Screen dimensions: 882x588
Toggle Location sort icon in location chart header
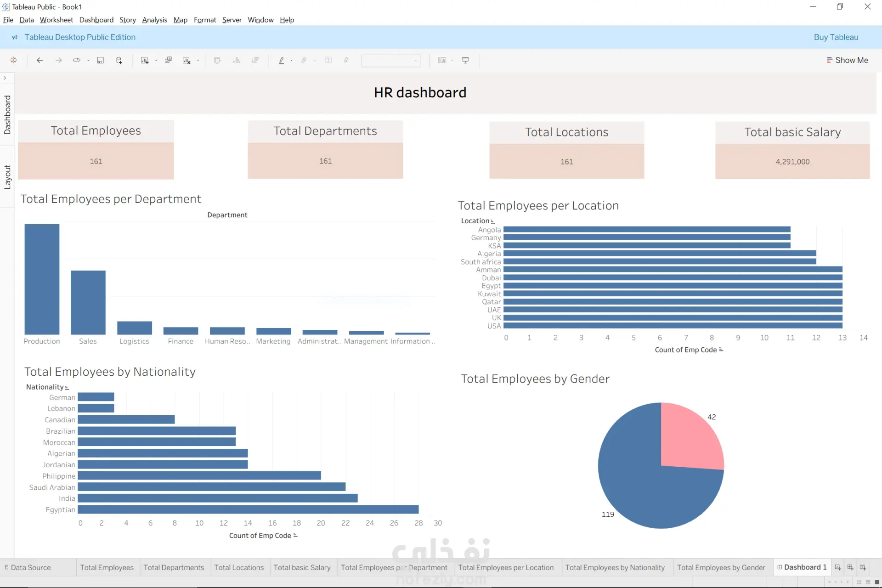pos(492,221)
